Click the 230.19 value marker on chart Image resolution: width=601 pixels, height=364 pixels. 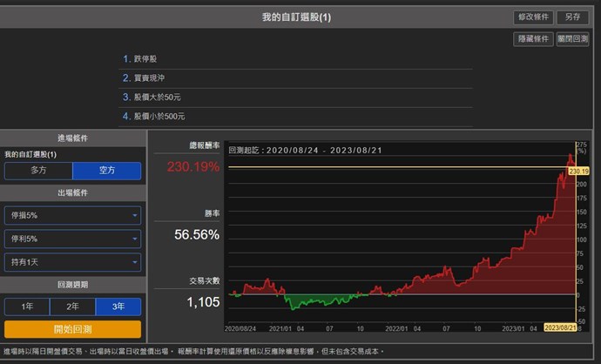[x=579, y=172]
